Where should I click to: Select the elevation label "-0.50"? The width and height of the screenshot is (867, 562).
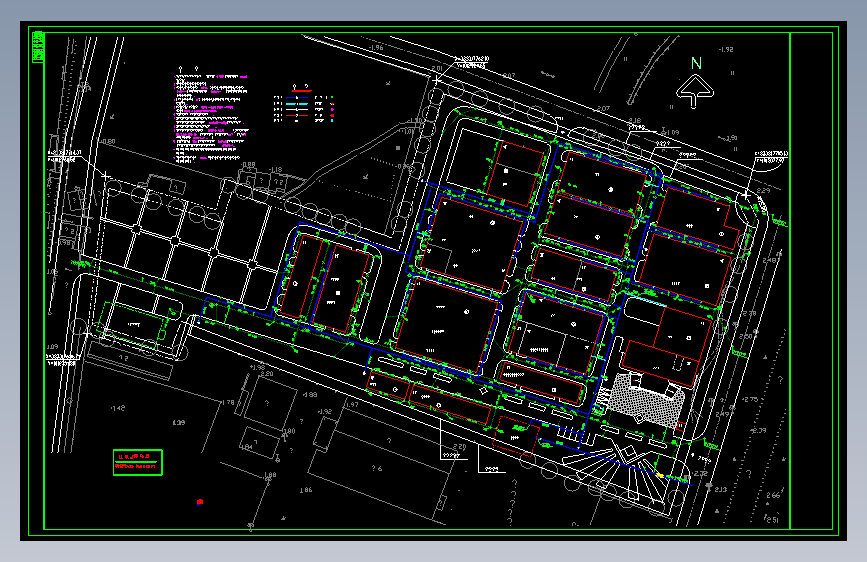[x=107, y=142]
